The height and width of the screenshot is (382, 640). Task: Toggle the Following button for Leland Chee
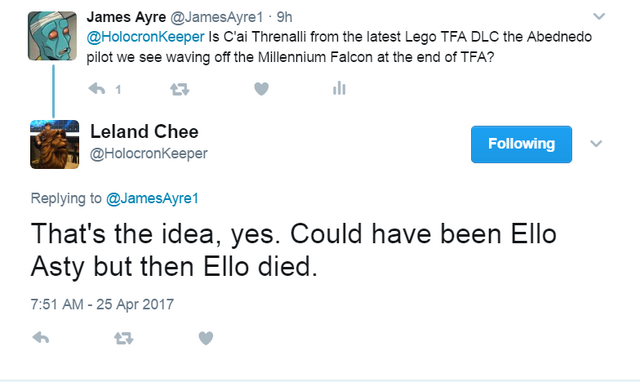tap(521, 144)
